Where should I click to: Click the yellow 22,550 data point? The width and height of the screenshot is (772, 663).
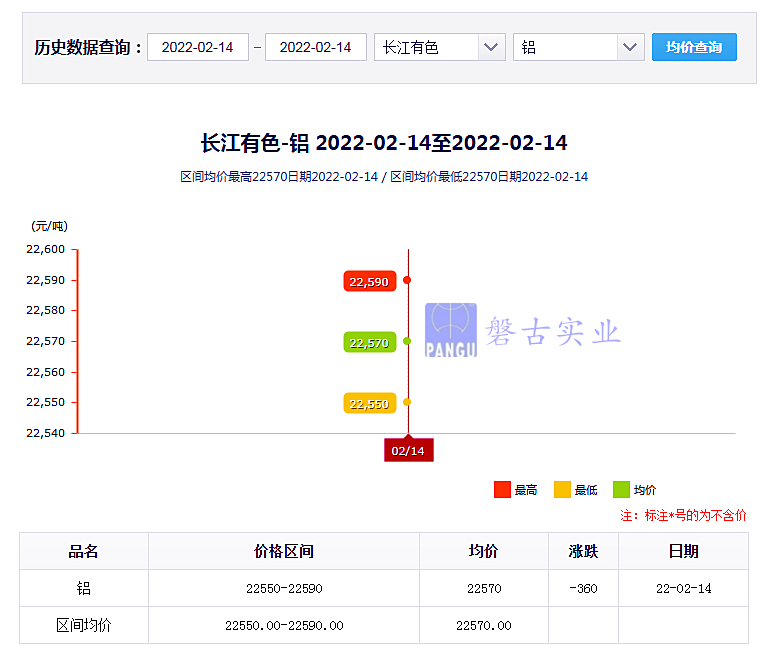407,402
